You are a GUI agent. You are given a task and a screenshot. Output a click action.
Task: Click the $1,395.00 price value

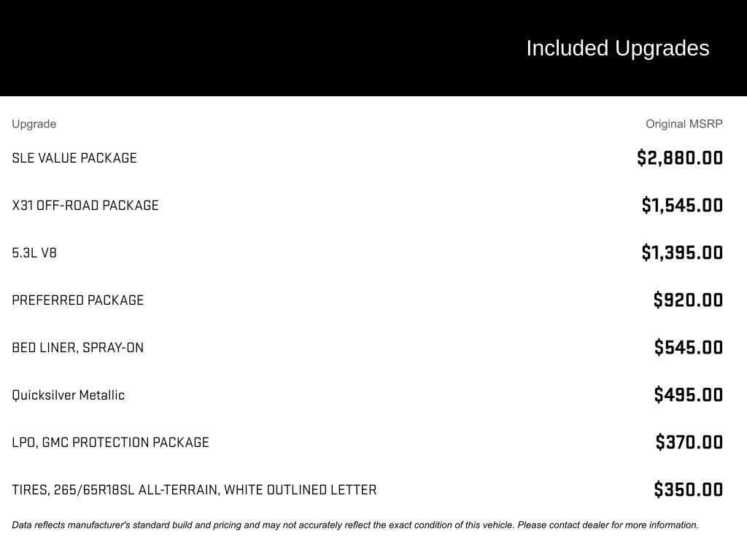point(682,253)
